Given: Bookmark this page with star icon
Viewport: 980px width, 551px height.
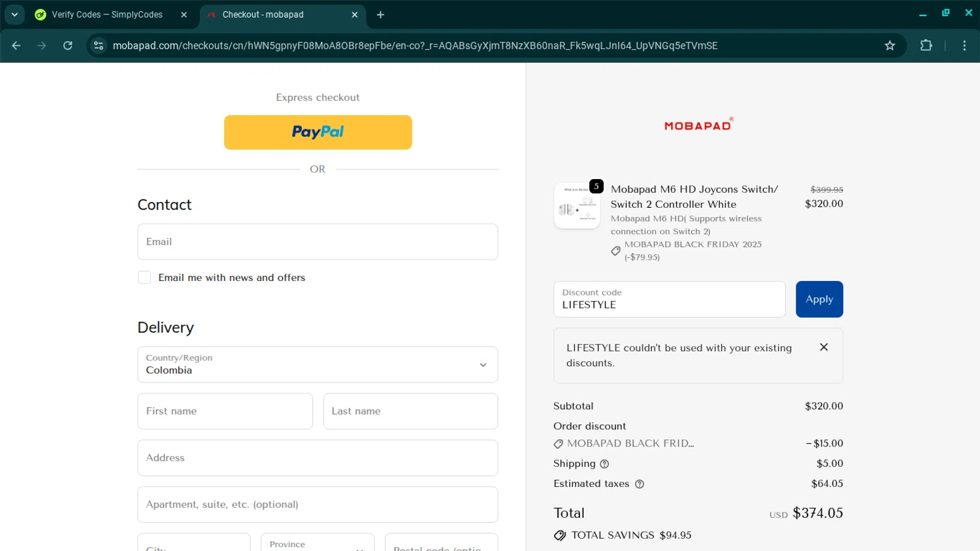Looking at the screenshot, I should pos(890,45).
